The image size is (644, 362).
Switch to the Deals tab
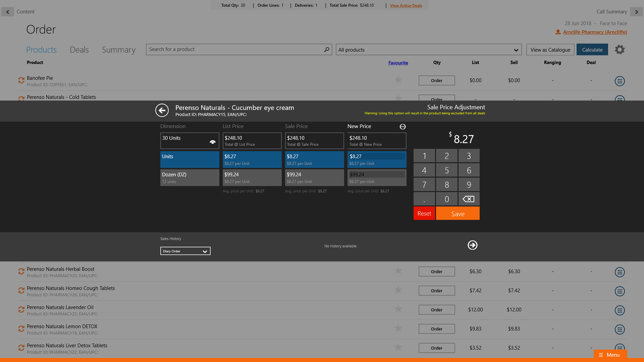pyautogui.click(x=79, y=50)
